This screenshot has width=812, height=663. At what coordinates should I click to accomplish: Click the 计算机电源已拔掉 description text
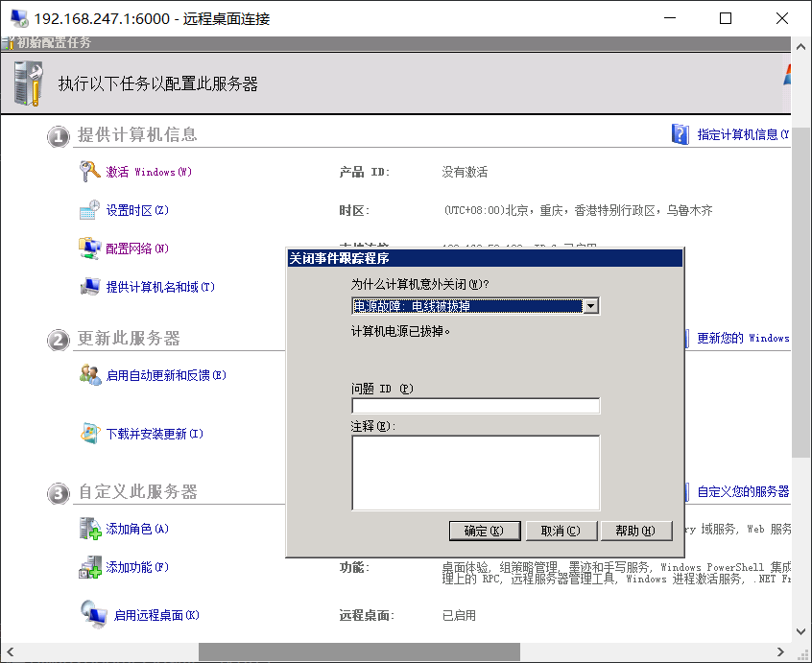pos(401,331)
